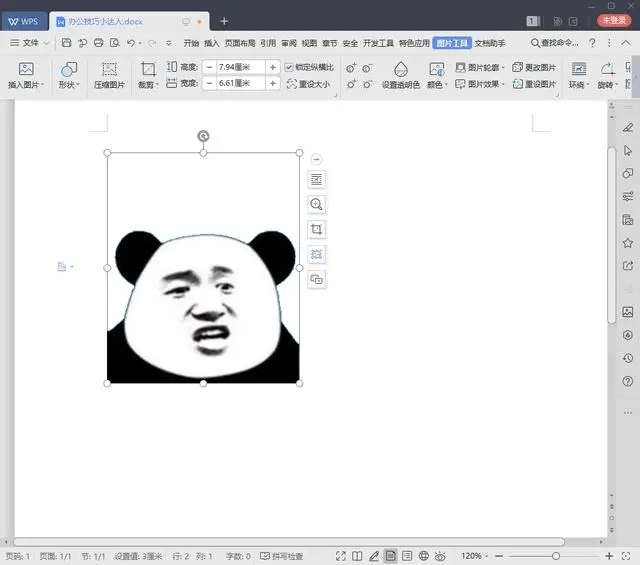Click the Text Wrap (环绕) icon
The height and width of the screenshot is (565, 640).
pyautogui.click(x=579, y=69)
